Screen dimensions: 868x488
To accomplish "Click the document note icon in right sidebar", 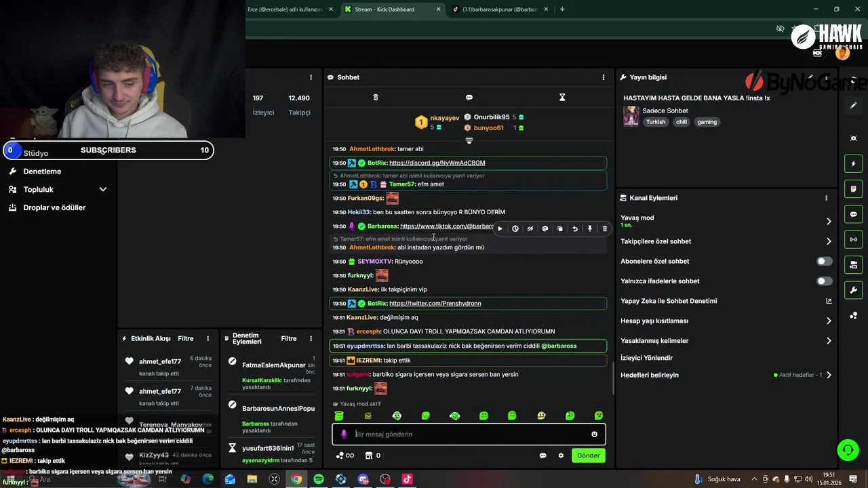I will (854, 189).
